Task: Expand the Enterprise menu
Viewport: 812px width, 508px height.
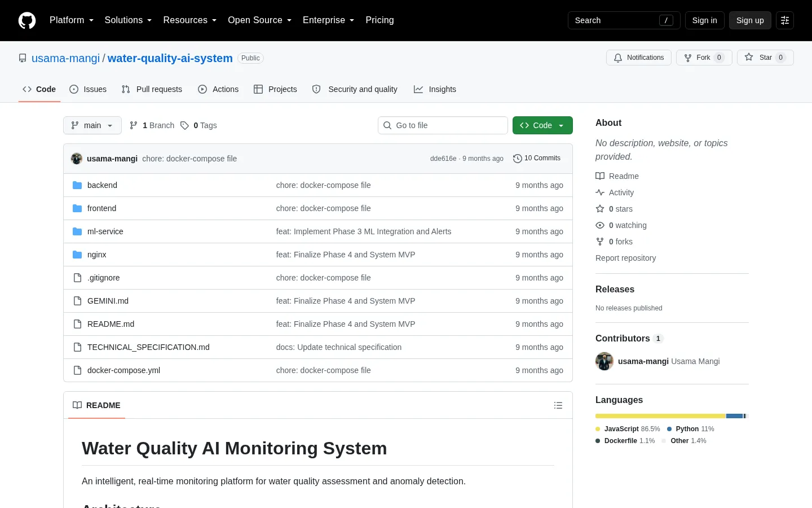Action: coord(329,20)
